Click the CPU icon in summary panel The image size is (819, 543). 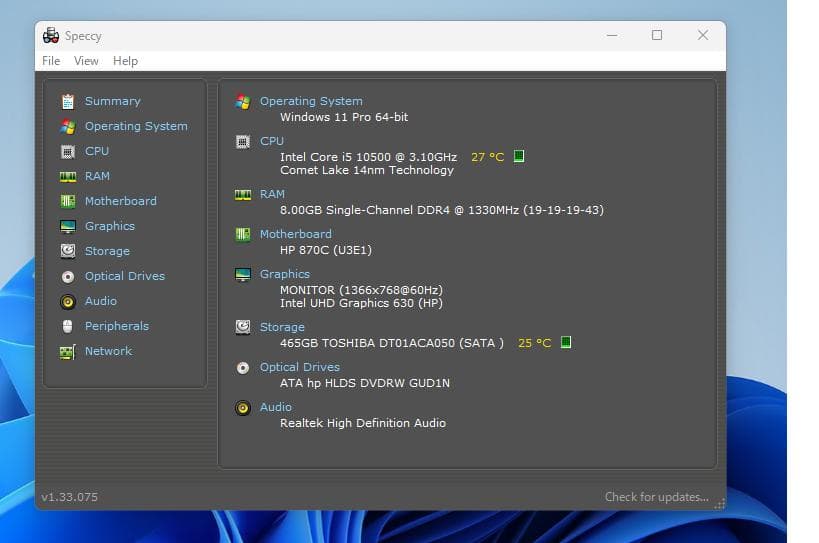coord(243,141)
